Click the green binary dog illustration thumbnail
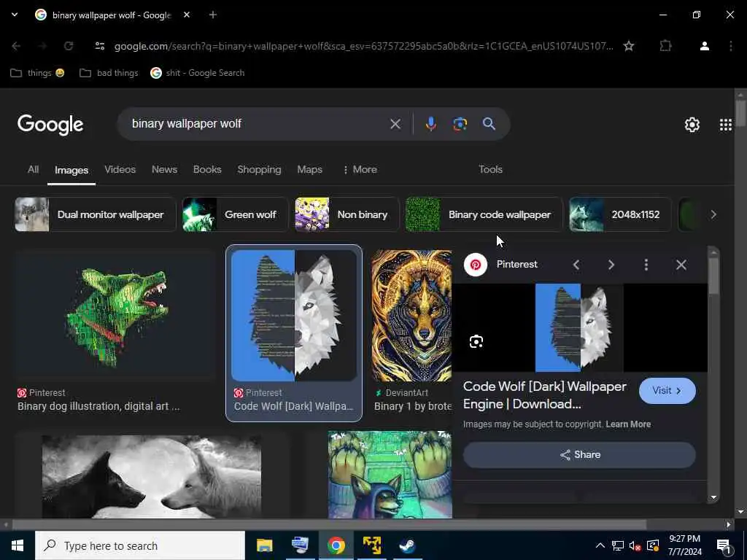 tap(115, 315)
